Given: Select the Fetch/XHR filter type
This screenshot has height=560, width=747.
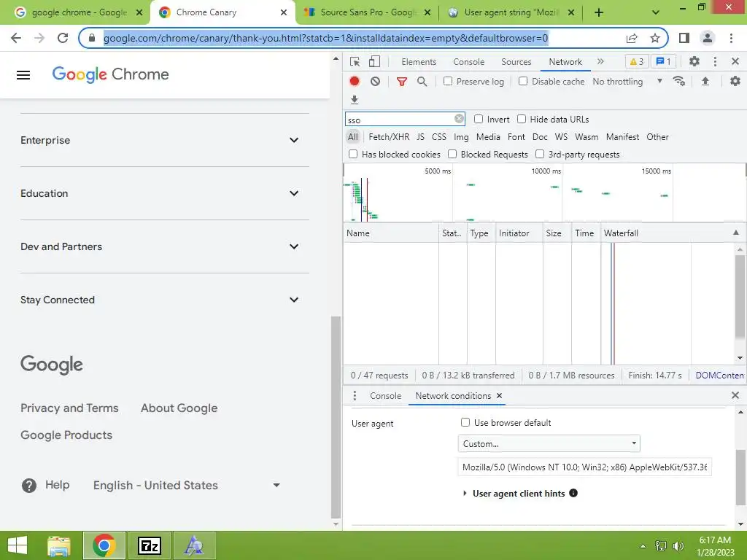Looking at the screenshot, I should pyautogui.click(x=389, y=137).
